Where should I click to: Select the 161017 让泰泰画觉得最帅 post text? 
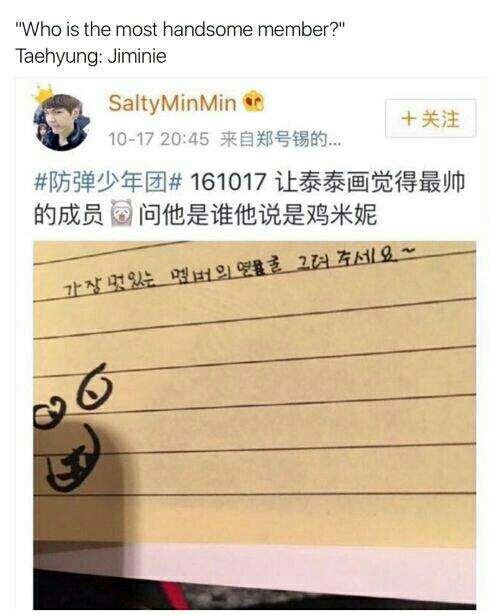point(328,183)
